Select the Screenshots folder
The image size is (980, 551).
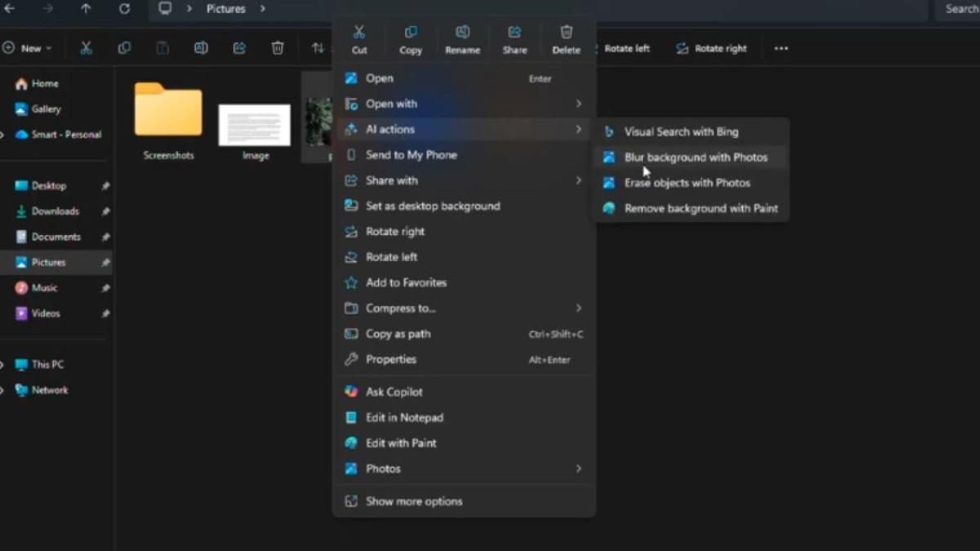click(x=168, y=120)
